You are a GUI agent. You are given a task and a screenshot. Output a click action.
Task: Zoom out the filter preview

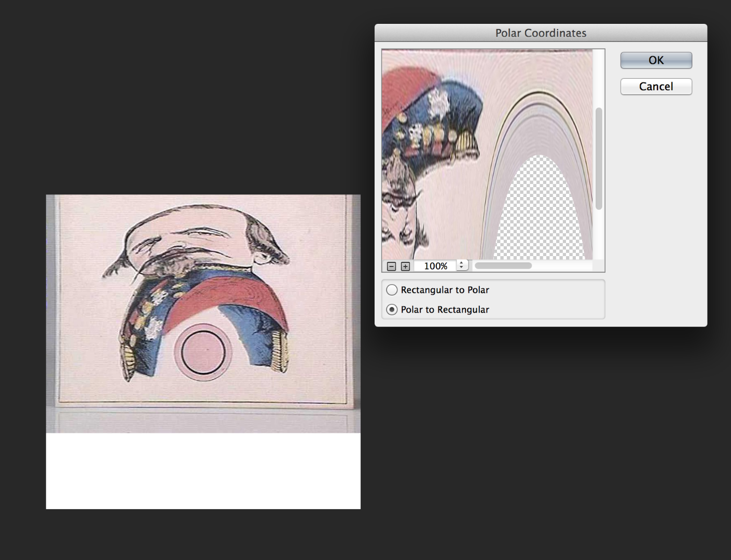tap(392, 266)
